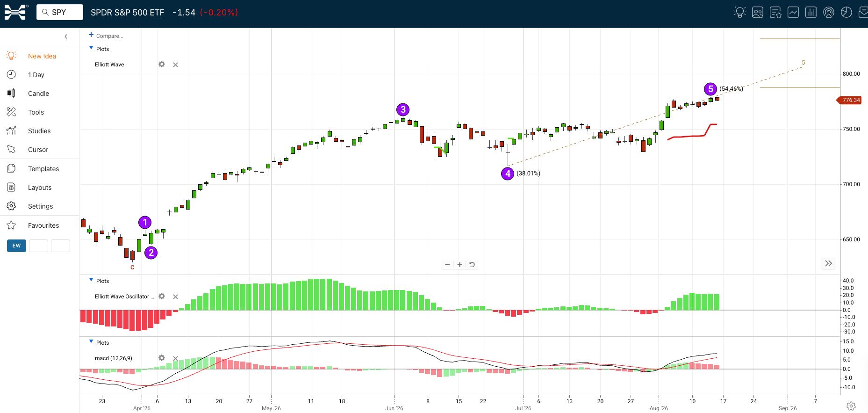Open the Candle chart type menu
Viewport: 868px width, 413px height.
click(38, 94)
